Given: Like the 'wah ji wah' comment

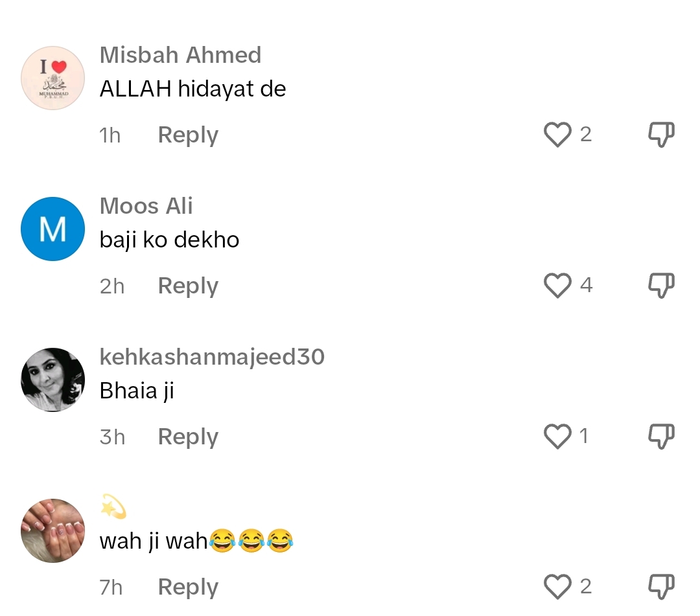Looking at the screenshot, I should [557, 586].
